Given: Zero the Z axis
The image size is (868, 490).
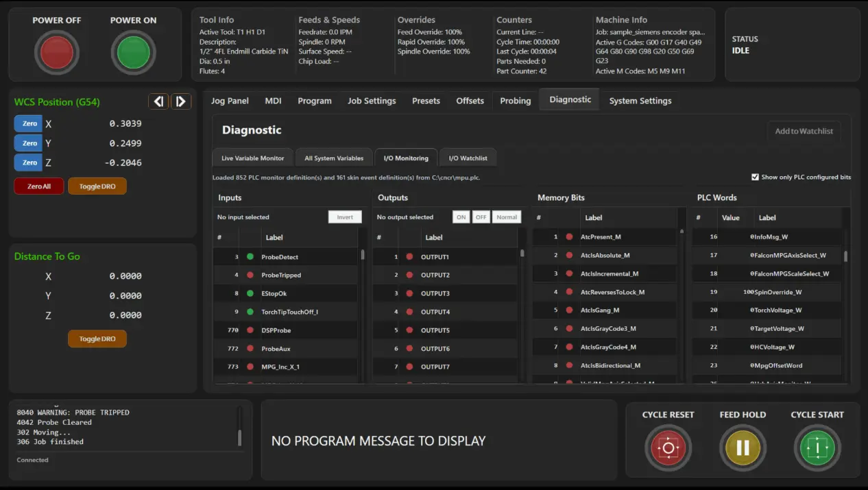Looking at the screenshot, I should coord(29,162).
